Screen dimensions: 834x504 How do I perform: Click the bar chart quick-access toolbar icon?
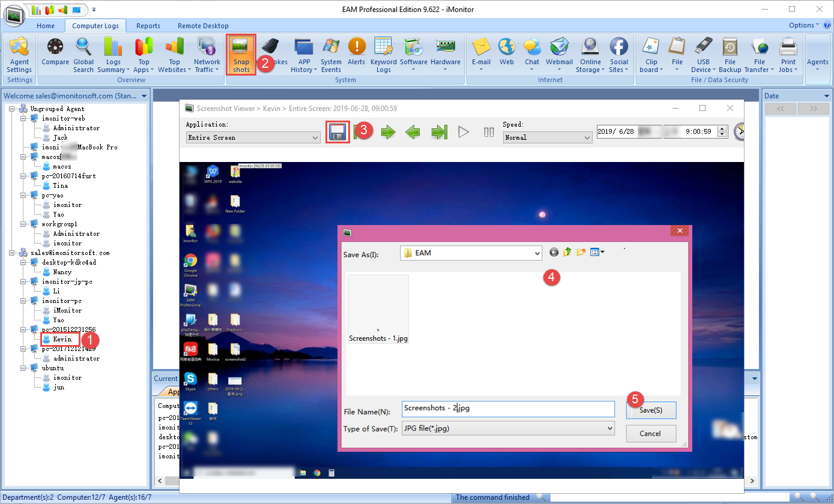point(37,10)
